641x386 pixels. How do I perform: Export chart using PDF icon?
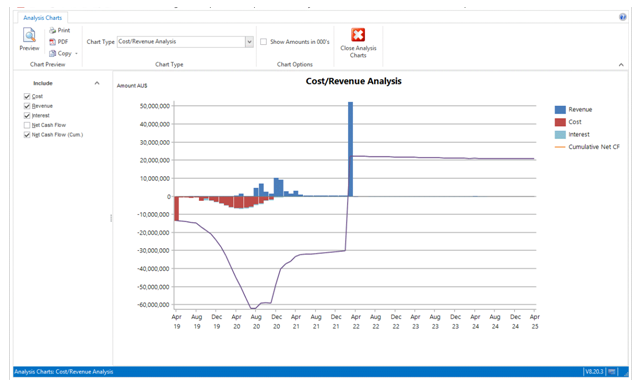(x=52, y=42)
